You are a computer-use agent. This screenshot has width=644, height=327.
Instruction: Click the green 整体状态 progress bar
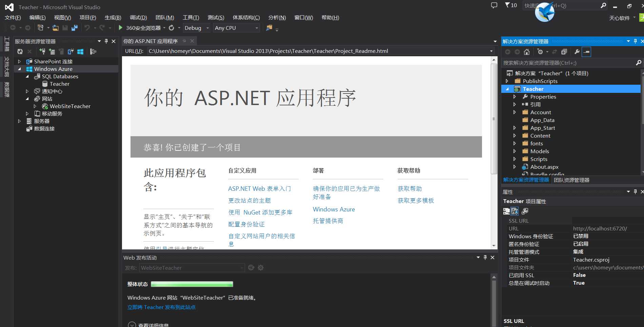tap(192, 284)
